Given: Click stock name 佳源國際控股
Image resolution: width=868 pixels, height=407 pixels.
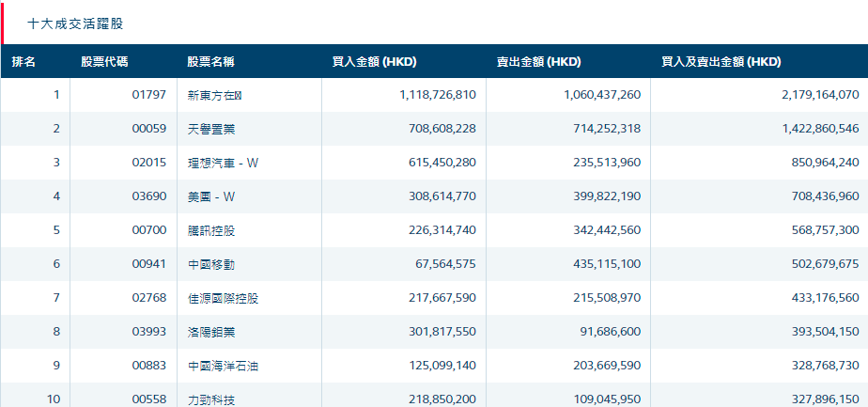Looking at the screenshot, I should (x=223, y=299).
